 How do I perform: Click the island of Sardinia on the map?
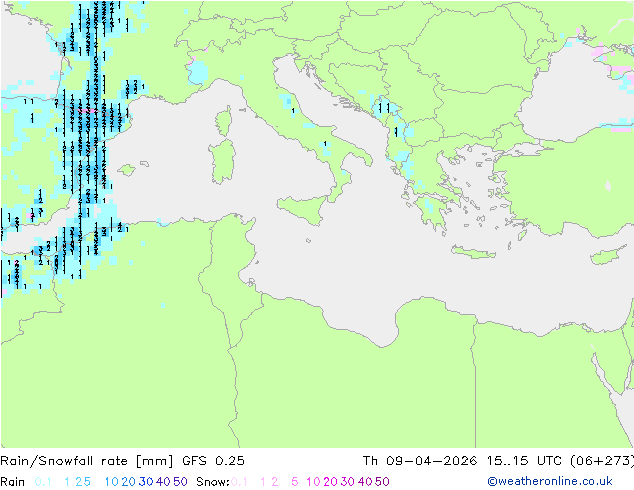tap(222, 162)
